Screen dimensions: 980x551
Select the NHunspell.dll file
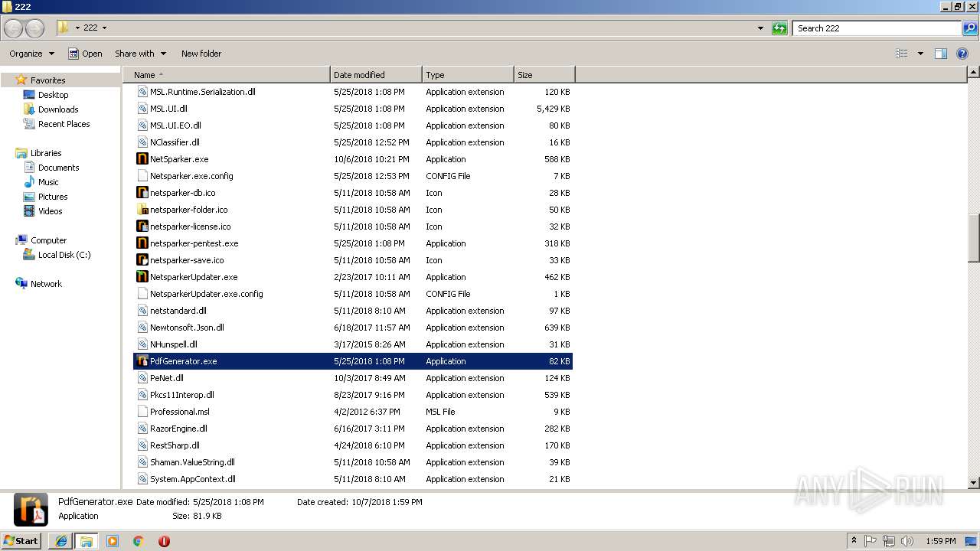point(353,344)
